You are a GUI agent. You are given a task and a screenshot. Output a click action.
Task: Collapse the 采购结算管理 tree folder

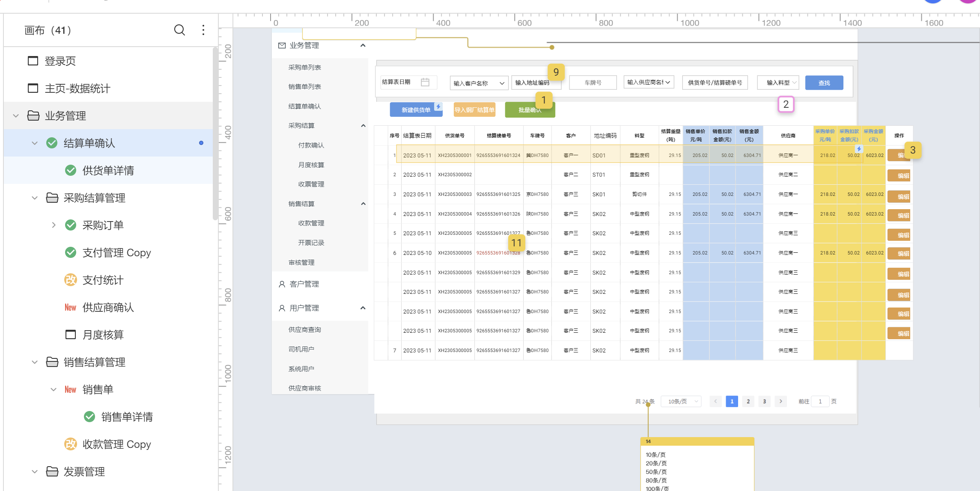coord(35,198)
